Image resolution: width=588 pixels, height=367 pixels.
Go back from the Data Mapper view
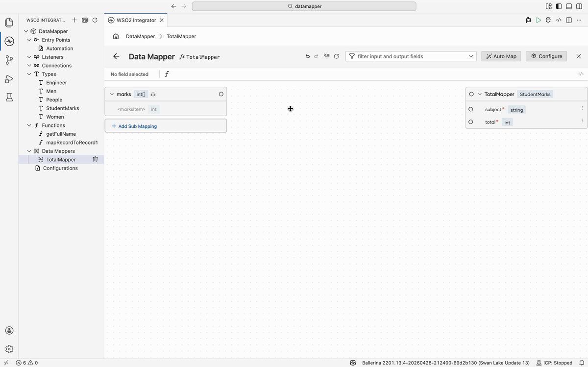[116, 56]
